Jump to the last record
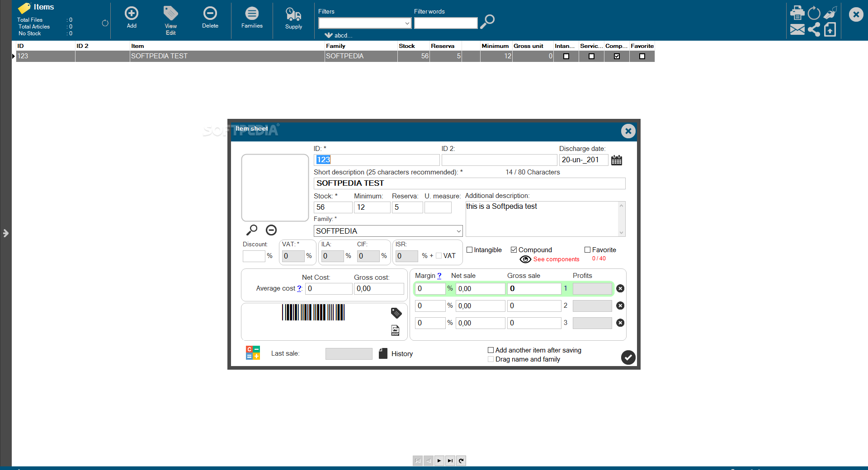868x470 pixels. [x=450, y=461]
